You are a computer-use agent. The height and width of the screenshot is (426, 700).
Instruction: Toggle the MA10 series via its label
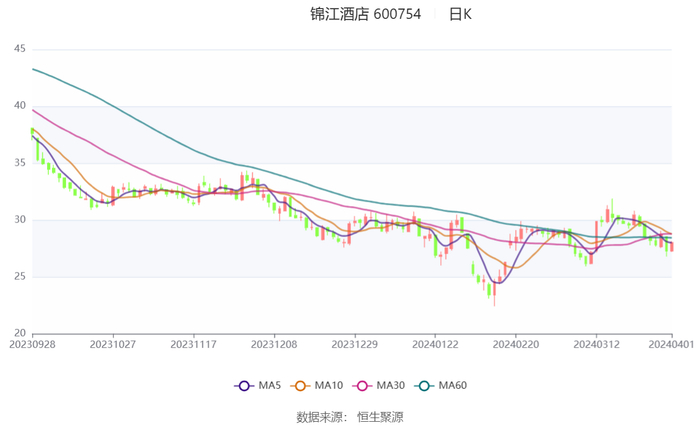pos(329,386)
